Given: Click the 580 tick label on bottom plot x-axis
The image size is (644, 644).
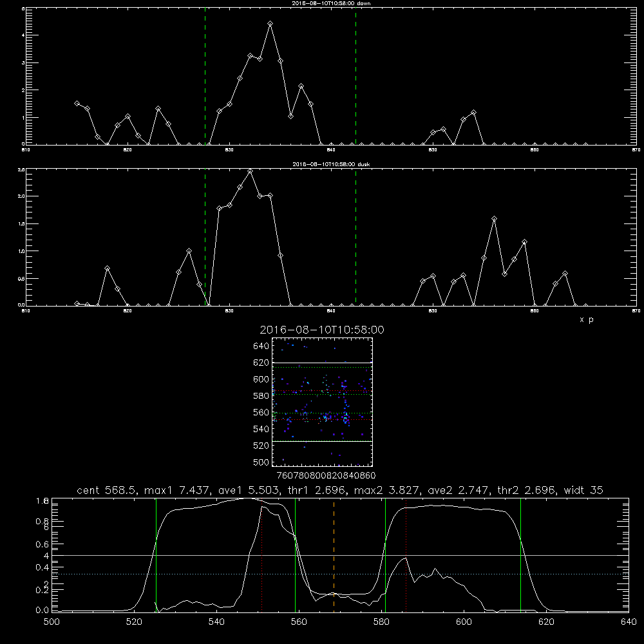Looking at the screenshot, I should pyautogui.click(x=381, y=622).
